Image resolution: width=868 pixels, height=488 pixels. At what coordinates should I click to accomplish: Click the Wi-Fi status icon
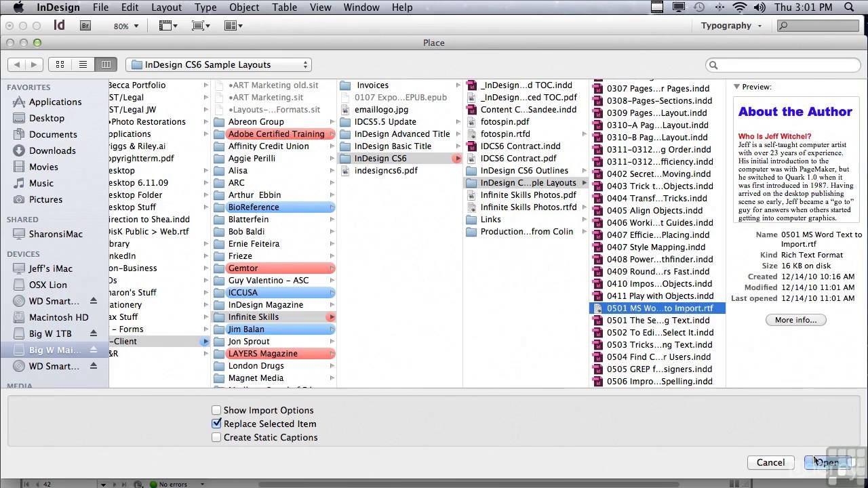tap(740, 7)
